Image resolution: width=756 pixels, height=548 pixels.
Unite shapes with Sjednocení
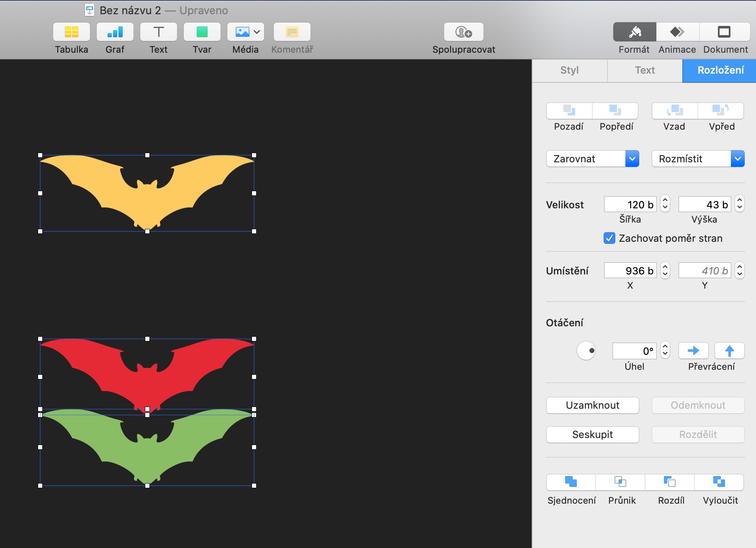click(x=571, y=482)
